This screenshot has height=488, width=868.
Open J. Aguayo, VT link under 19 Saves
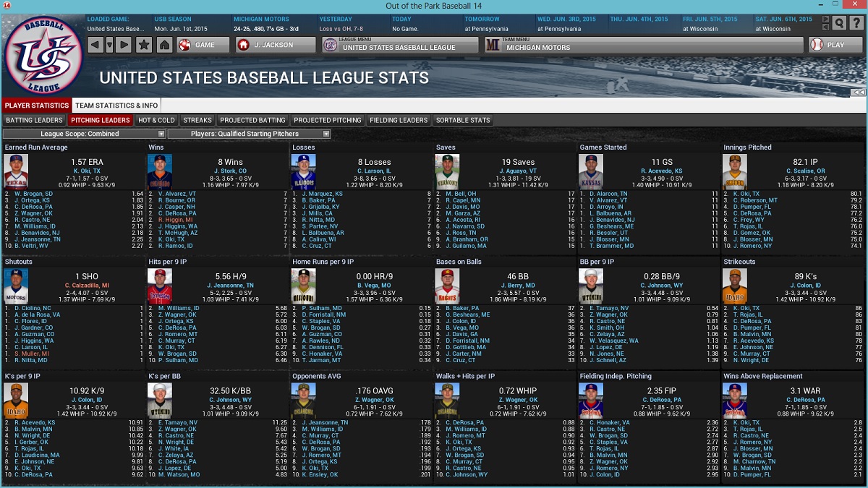coord(518,171)
